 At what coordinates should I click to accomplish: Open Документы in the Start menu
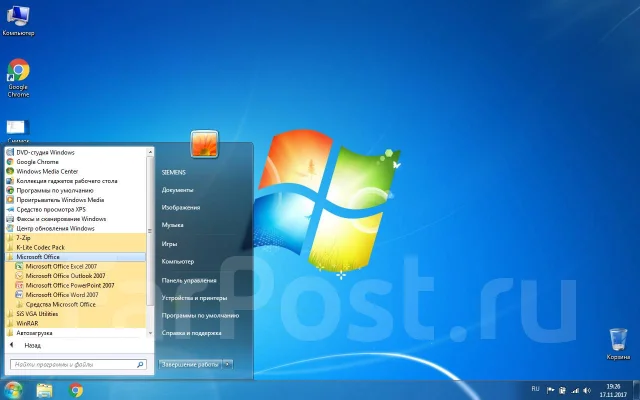[178, 190]
